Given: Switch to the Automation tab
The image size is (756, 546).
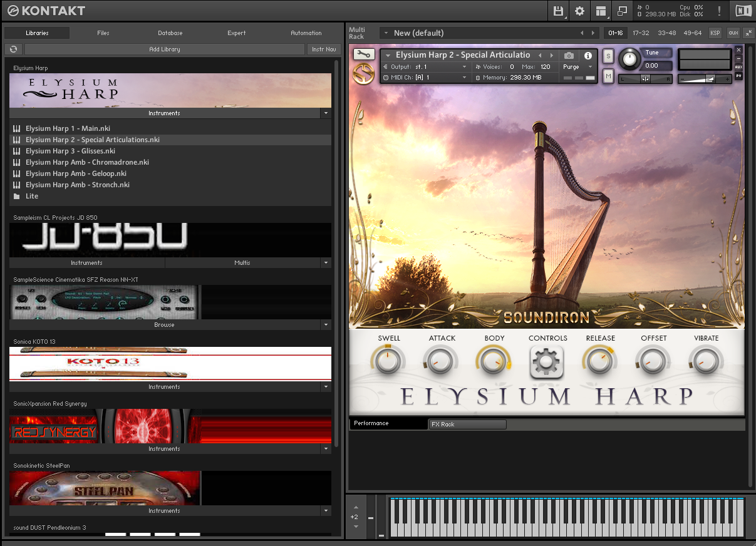Looking at the screenshot, I should [306, 33].
